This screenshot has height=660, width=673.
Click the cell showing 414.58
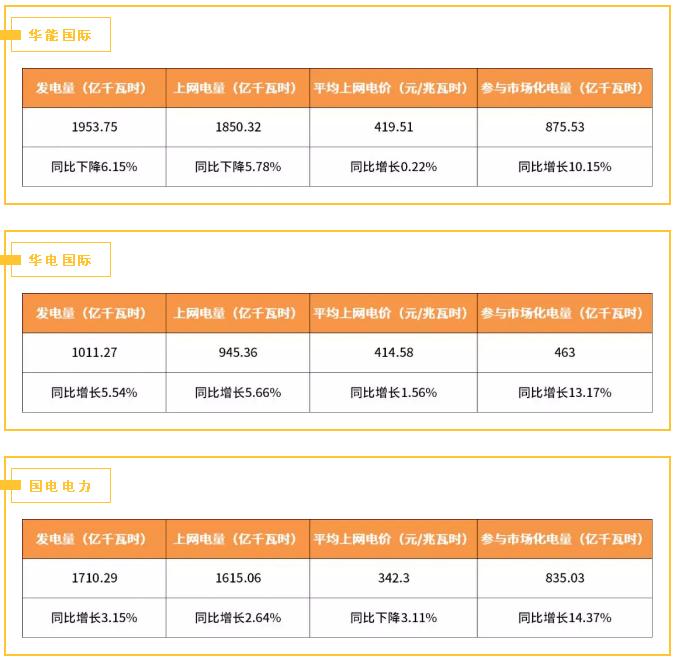point(393,353)
